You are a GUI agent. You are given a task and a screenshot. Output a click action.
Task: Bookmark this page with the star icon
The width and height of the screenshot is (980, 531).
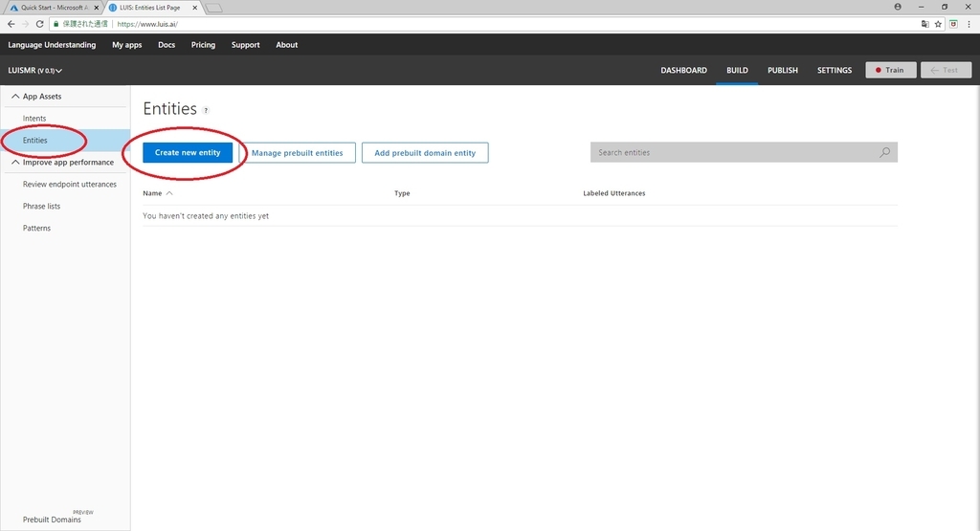pos(938,24)
